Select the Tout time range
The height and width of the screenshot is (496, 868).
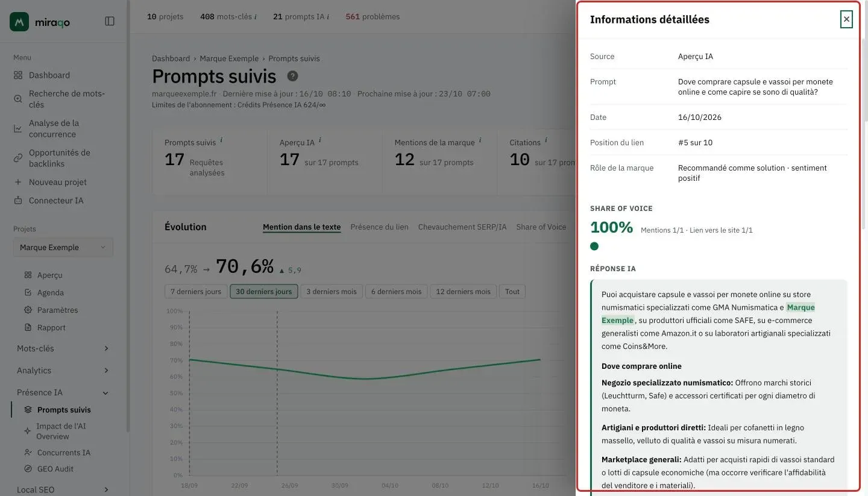(x=512, y=292)
